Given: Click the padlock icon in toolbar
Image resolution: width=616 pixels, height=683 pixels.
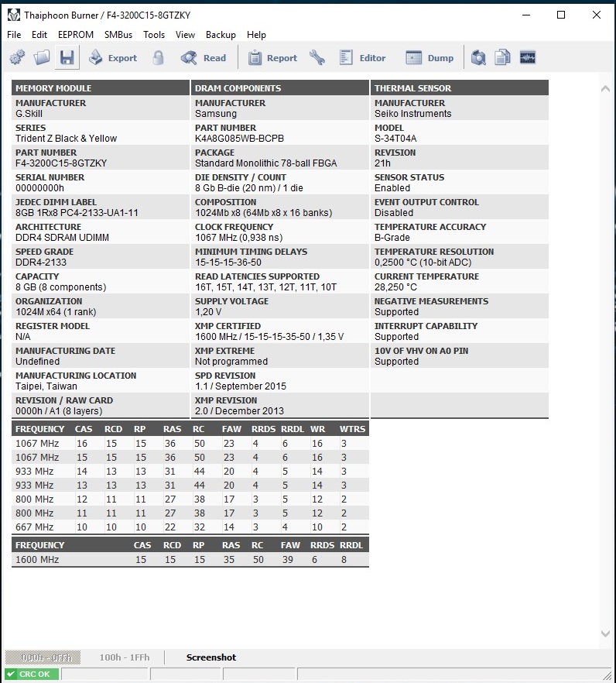Looking at the screenshot, I should [x=159, y=57].
